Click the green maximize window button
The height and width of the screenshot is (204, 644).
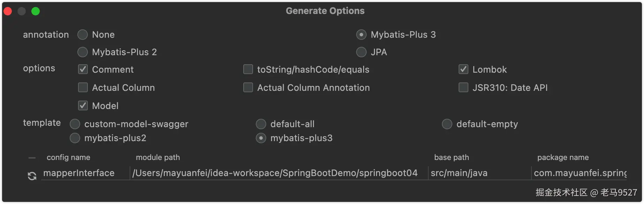pos(36,12)
